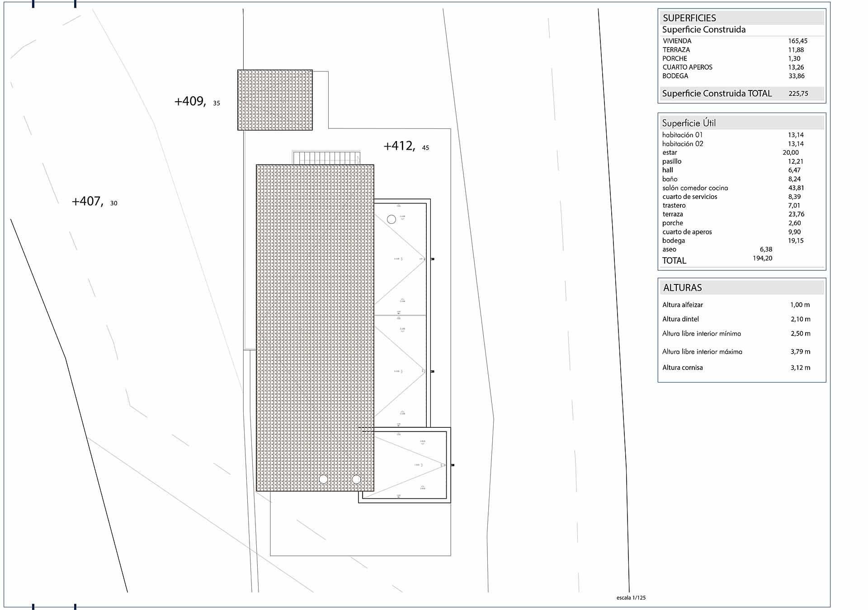Select the salón comedor cocina entry
Screen dimensions: 868x610
click(x=695, y=188)
